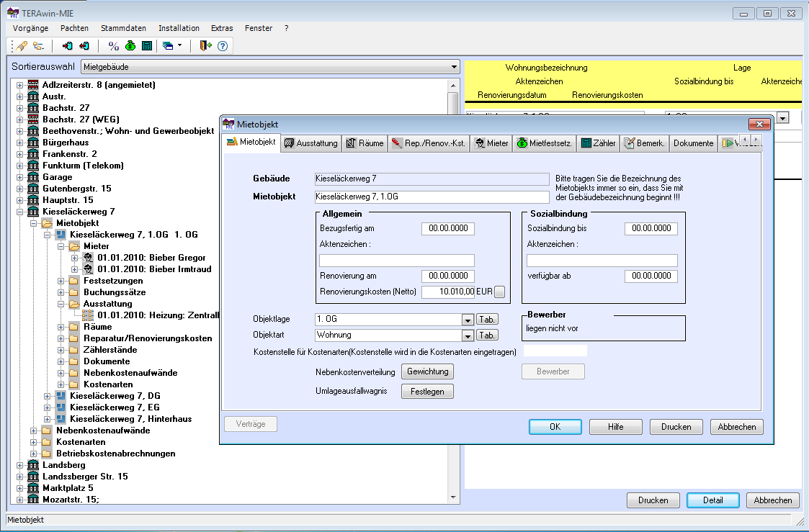
Task: Expand the Hauptstr. 15 tree node
Action: (x=19, y=200)
